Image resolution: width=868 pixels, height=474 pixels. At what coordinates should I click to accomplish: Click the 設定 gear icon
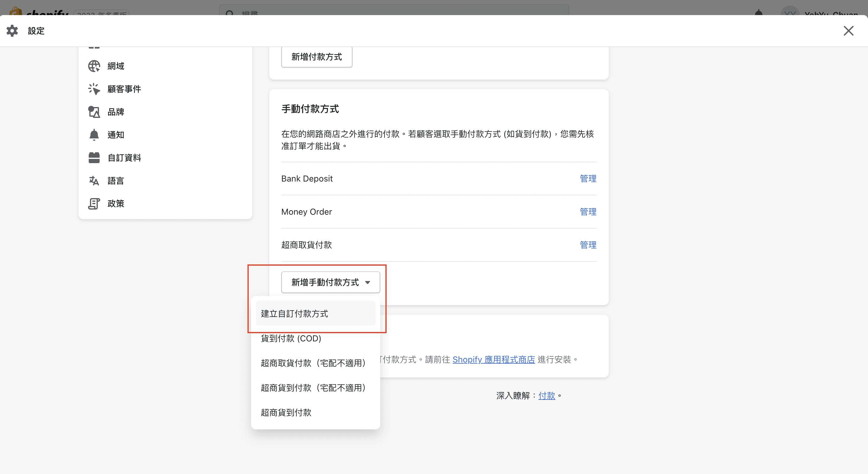point(12,31)
